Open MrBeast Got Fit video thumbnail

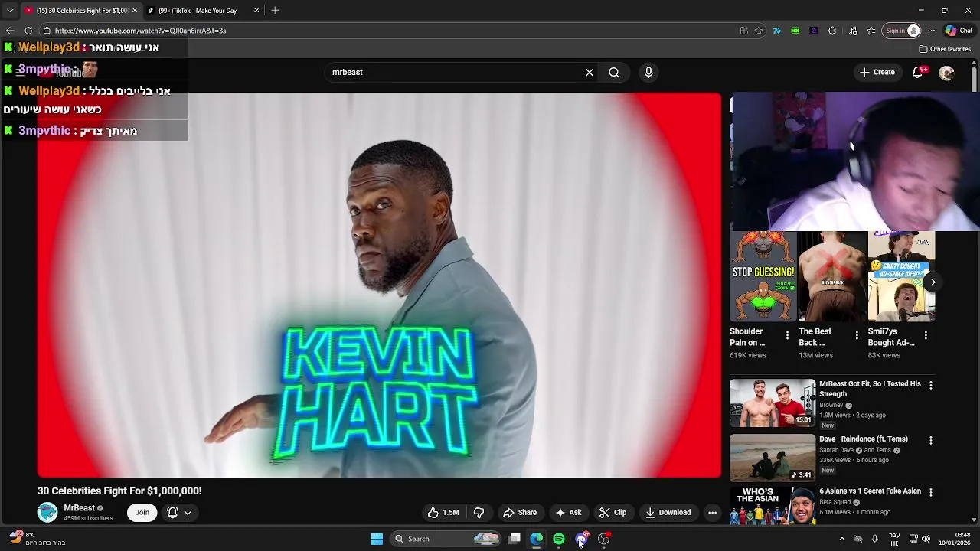point(773,403)
